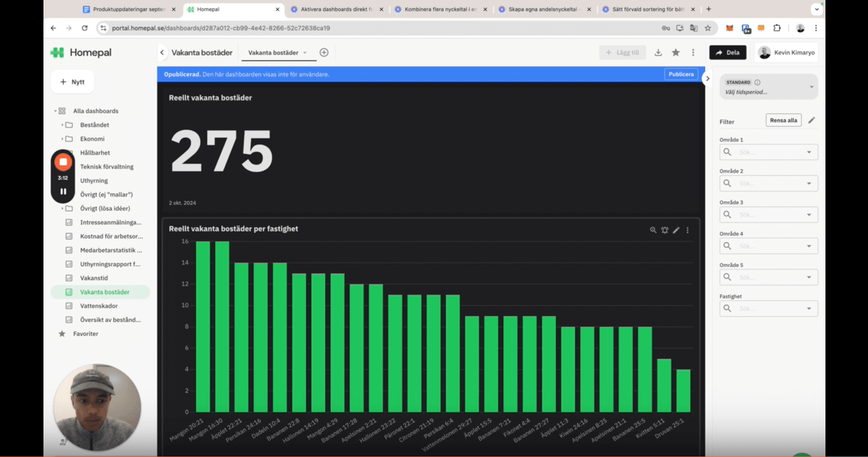The height and width of the screenshot is (457, 868).
Task: Open the Homepal logo home link
Action: tap(81, 52)
